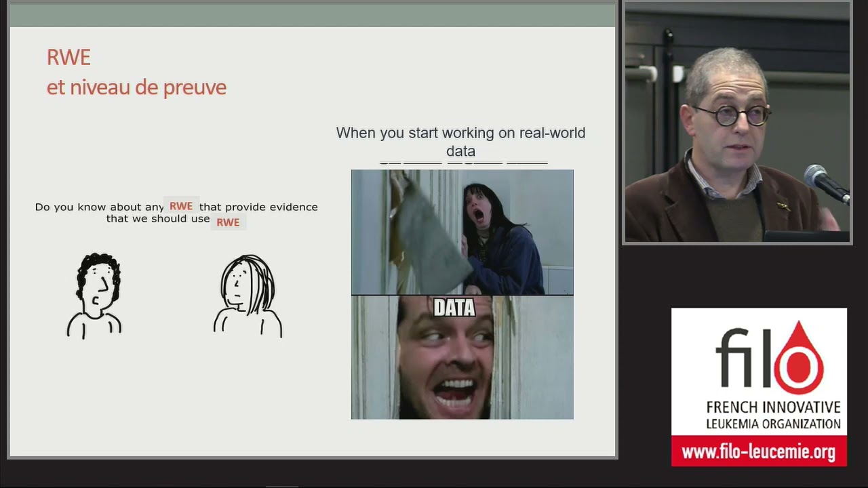
Task: Click the grinning face meme image
Action: tap(462, 357)
